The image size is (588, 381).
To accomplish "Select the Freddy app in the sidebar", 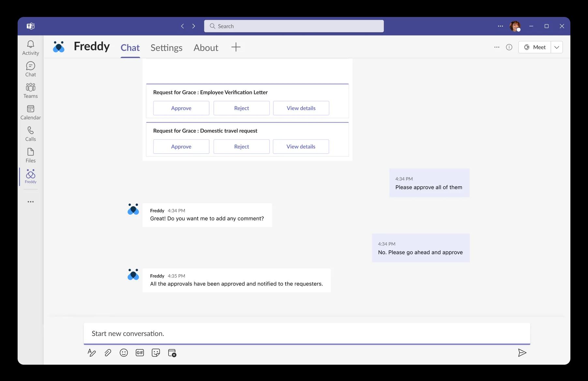I will click(x=31, y=176).
